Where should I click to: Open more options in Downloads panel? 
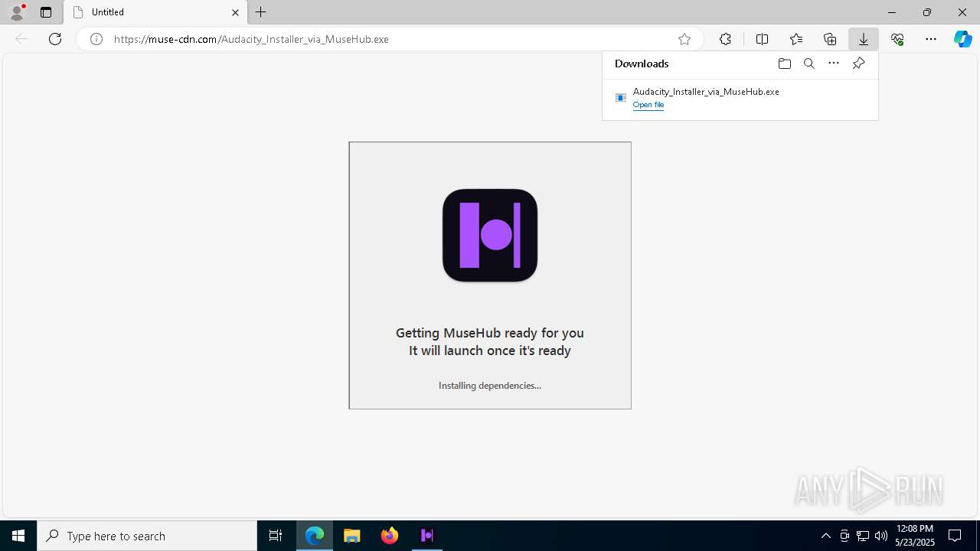pyautogui.click(x=834, y=64)
